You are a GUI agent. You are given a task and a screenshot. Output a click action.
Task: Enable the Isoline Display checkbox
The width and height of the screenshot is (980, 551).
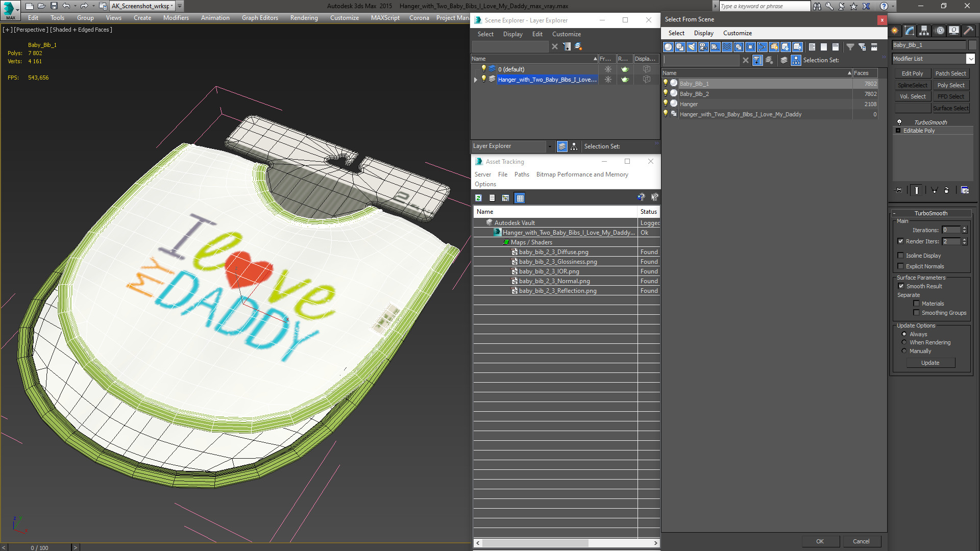(901, 256)
